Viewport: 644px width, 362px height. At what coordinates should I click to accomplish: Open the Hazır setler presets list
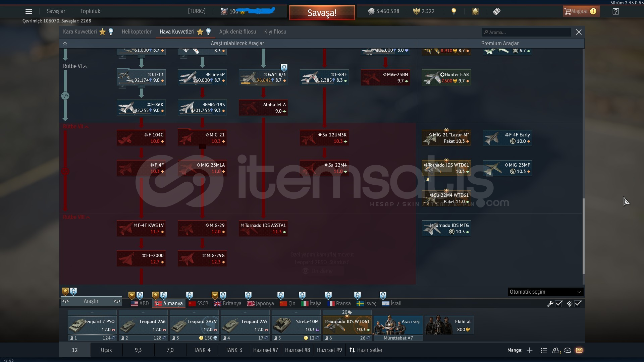[366, 350]
